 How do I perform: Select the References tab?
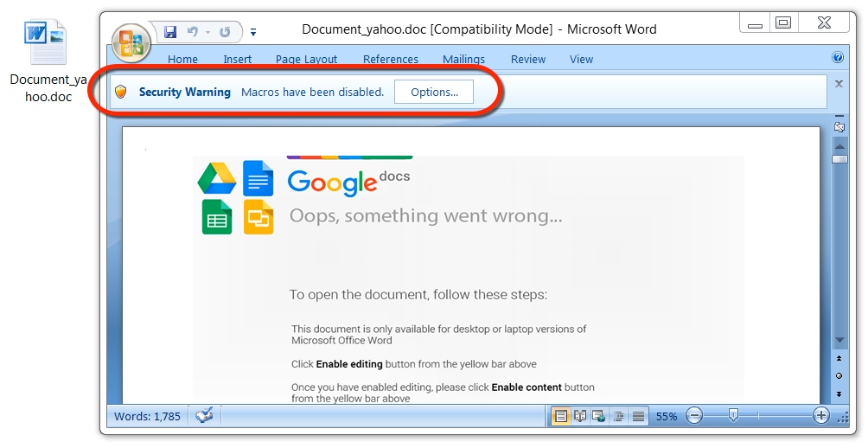[x=390, y=59]
